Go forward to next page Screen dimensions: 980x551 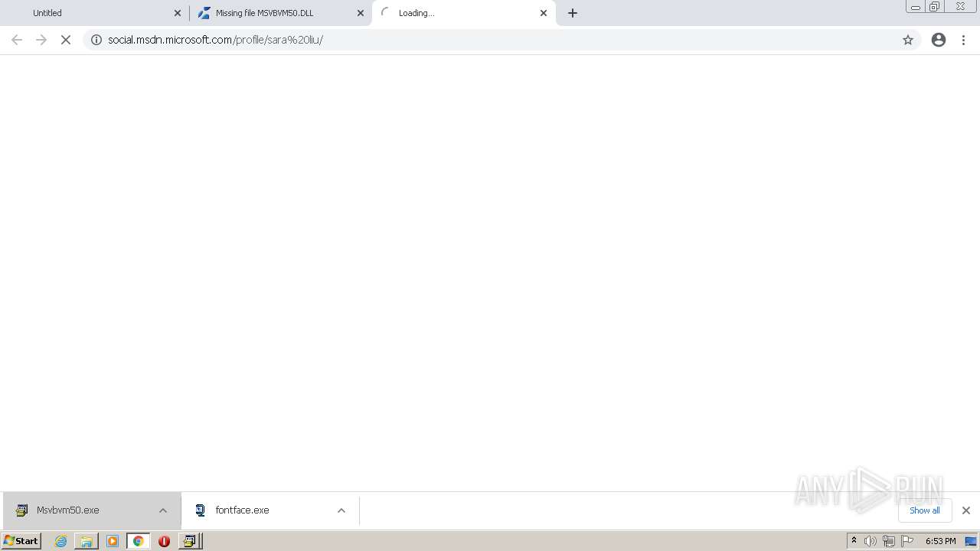point(41,40)
